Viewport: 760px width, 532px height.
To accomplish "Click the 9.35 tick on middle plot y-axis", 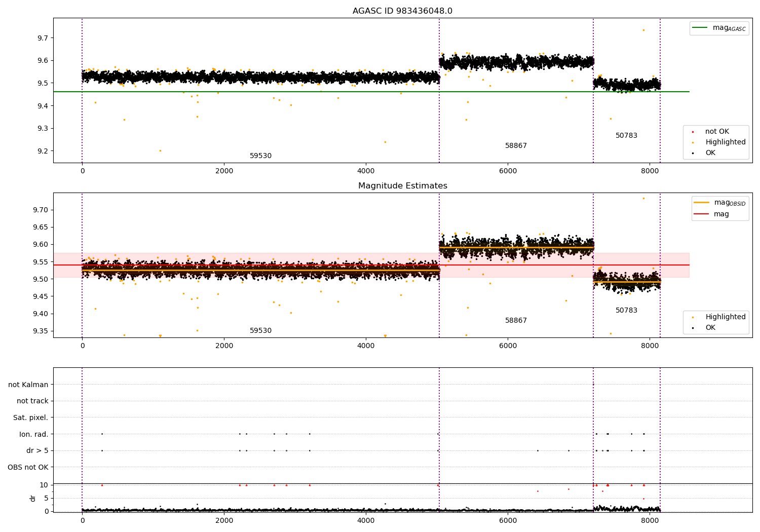I will coord(41,331).
